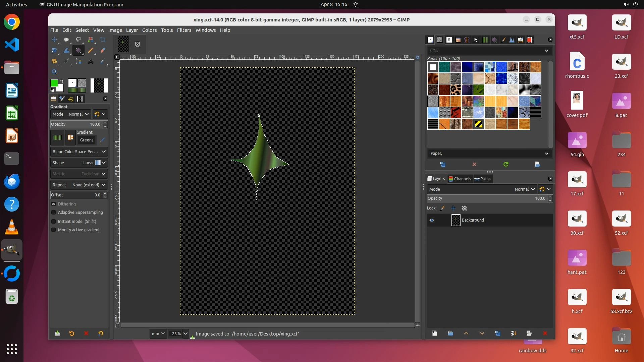Enable Adaptive Supersampling checkbox
The image size is (644, 362).
tap(53, 213)
